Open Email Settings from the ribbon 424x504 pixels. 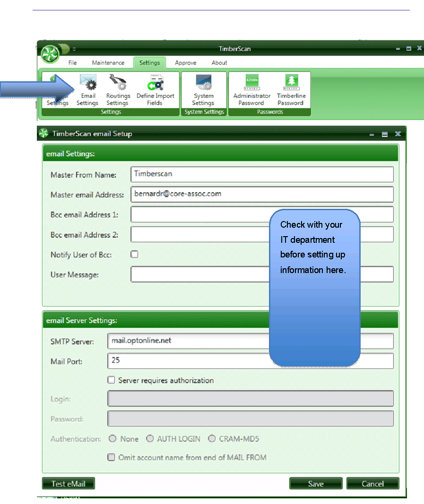click(87, 90)
